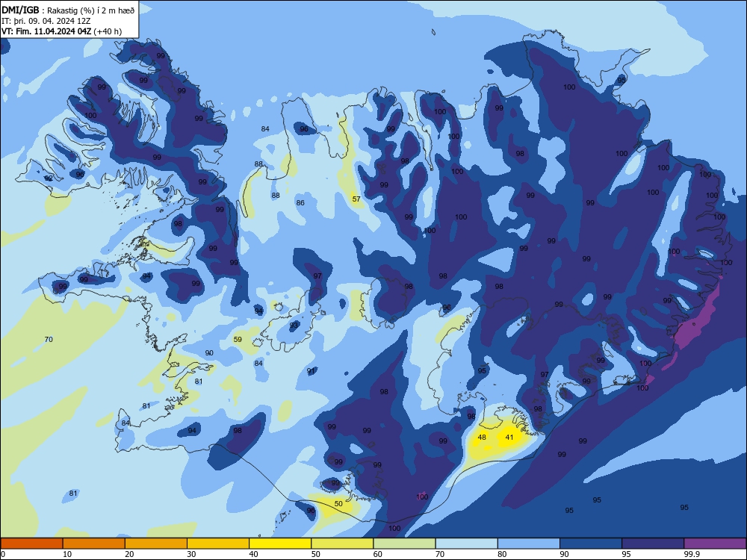Select the light blue 80–90 legend swatch
Screen dimensions: 747x560
[529, 544]
